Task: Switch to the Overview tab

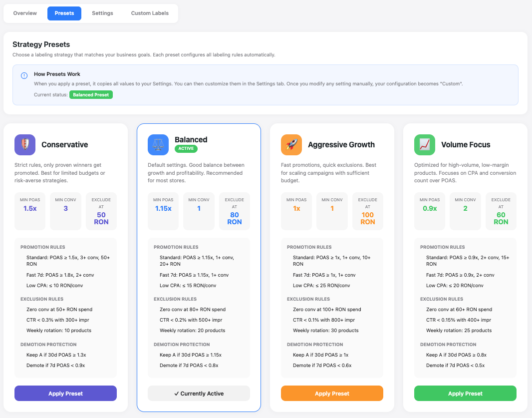Action: (24, 13)
